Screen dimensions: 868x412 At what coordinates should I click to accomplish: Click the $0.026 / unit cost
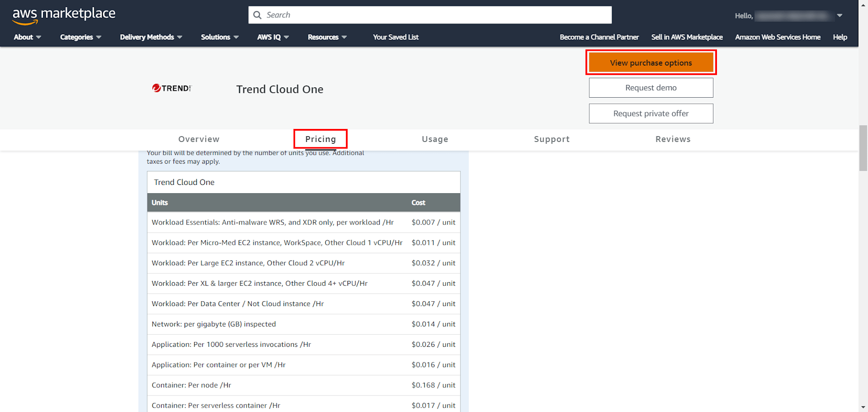pyautogui.click(x=434, y=345)
